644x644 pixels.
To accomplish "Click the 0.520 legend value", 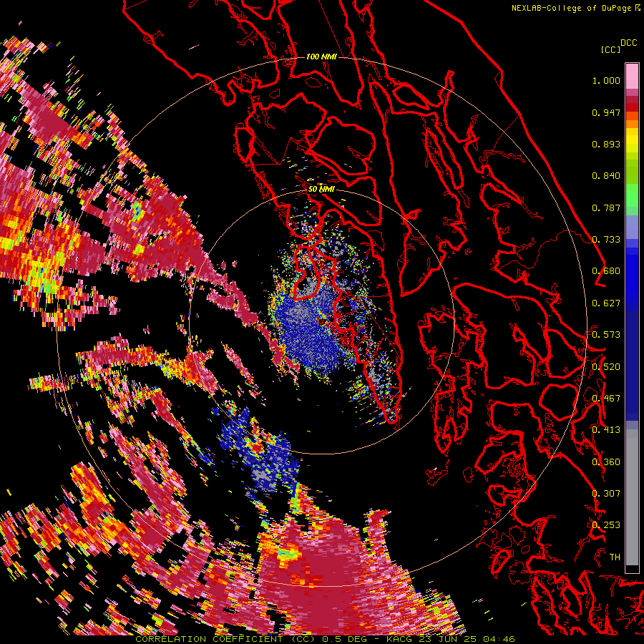I will pos(606,367).
